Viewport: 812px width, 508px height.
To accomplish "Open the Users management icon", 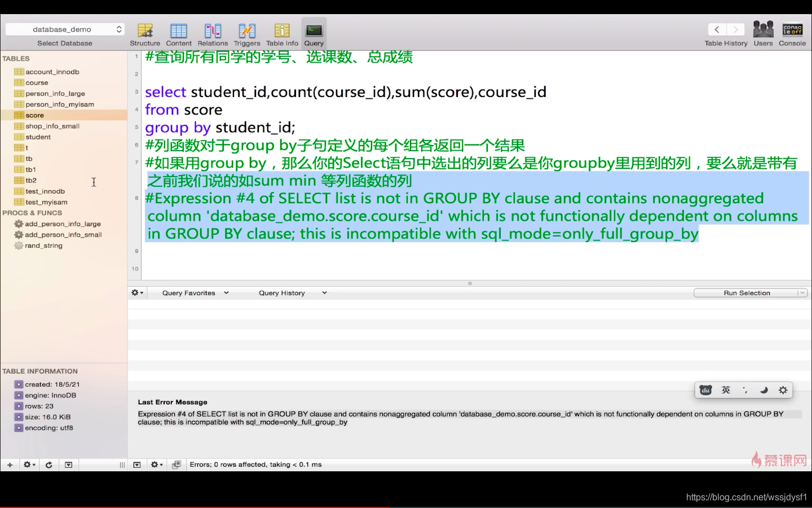I will tap(764, 34).
